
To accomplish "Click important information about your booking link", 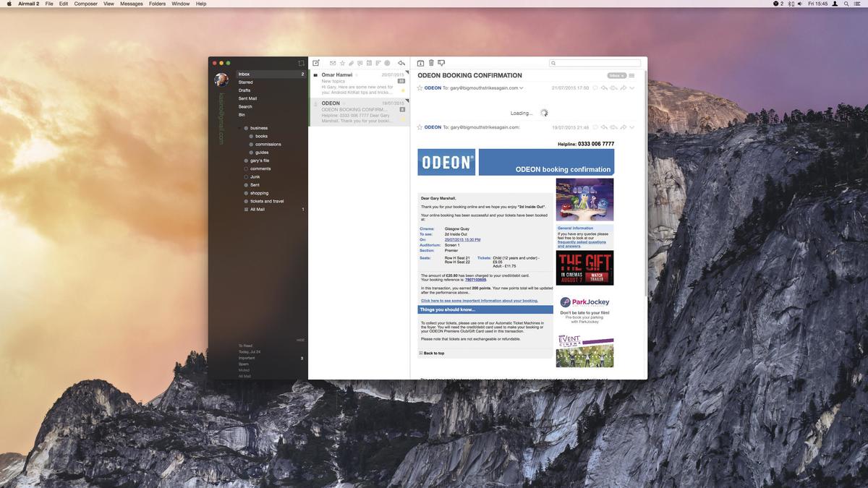I will [x=479, y=300].
